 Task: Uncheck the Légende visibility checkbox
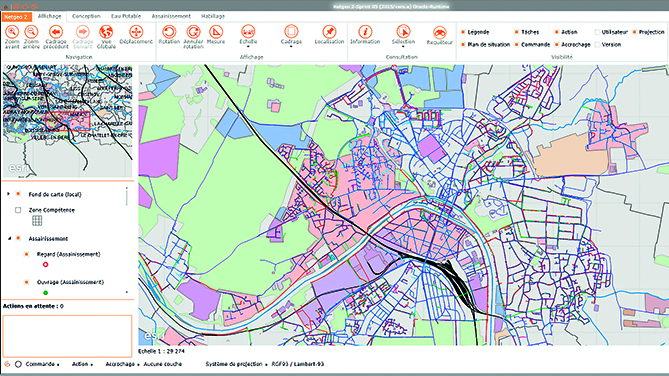coord(463,32)
